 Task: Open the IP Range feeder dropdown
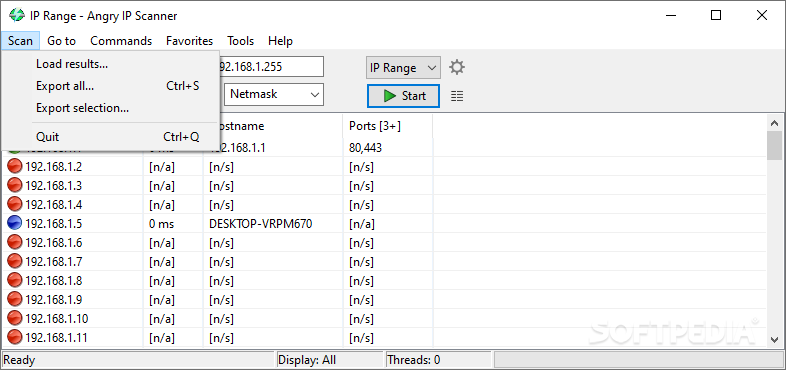[403, 68]
